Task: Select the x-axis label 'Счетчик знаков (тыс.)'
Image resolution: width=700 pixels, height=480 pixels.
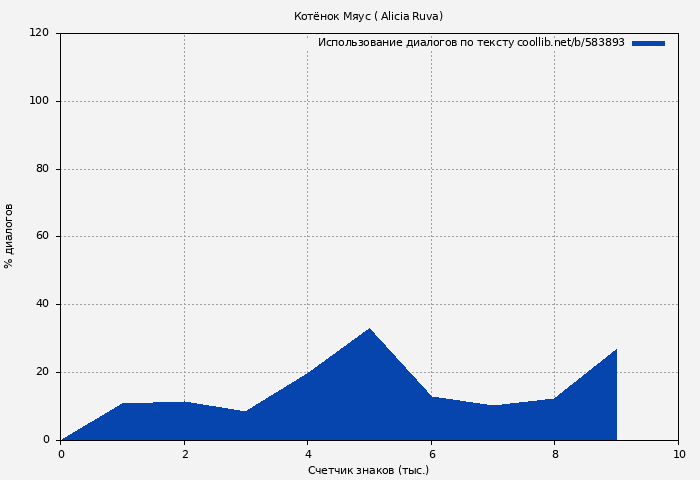Action: coord(368,470)
